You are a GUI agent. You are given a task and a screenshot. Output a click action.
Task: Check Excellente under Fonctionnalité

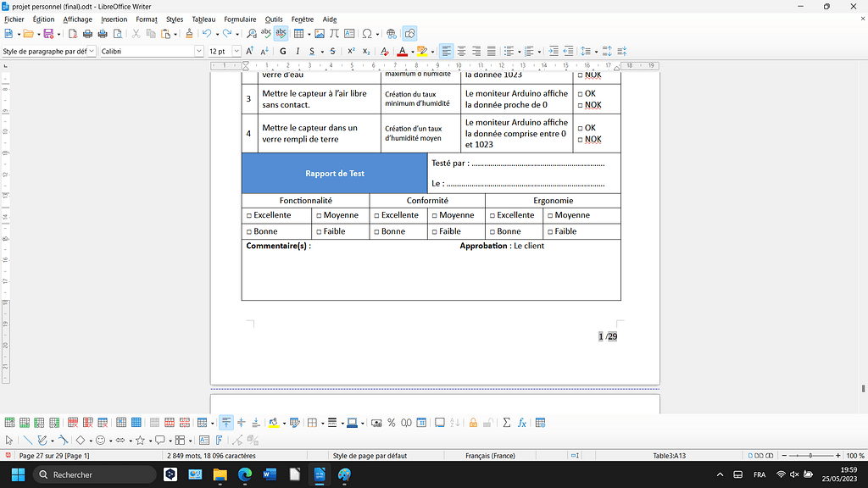(249, 216)
